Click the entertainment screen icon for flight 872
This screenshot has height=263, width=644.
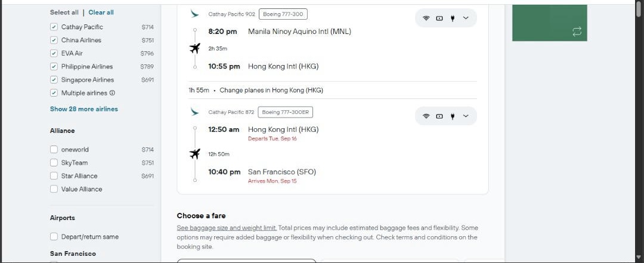click(x=439, y=116)
